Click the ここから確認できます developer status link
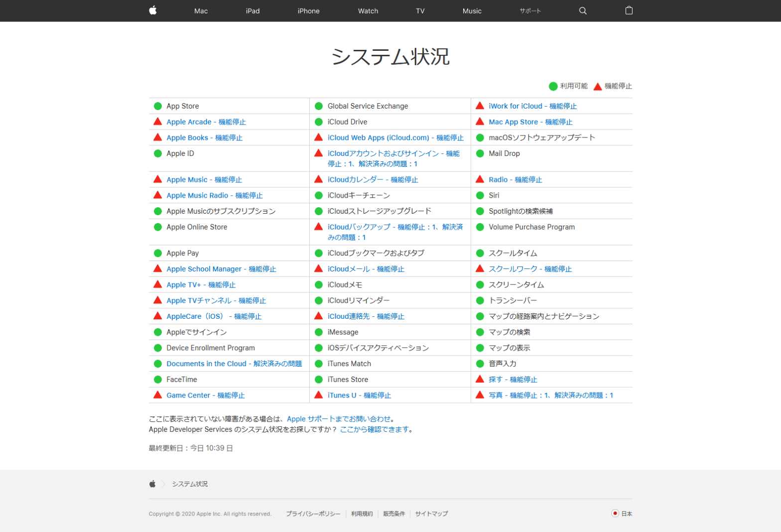The width and height of the screenshot is (781, 532). [x=375, y=429]
